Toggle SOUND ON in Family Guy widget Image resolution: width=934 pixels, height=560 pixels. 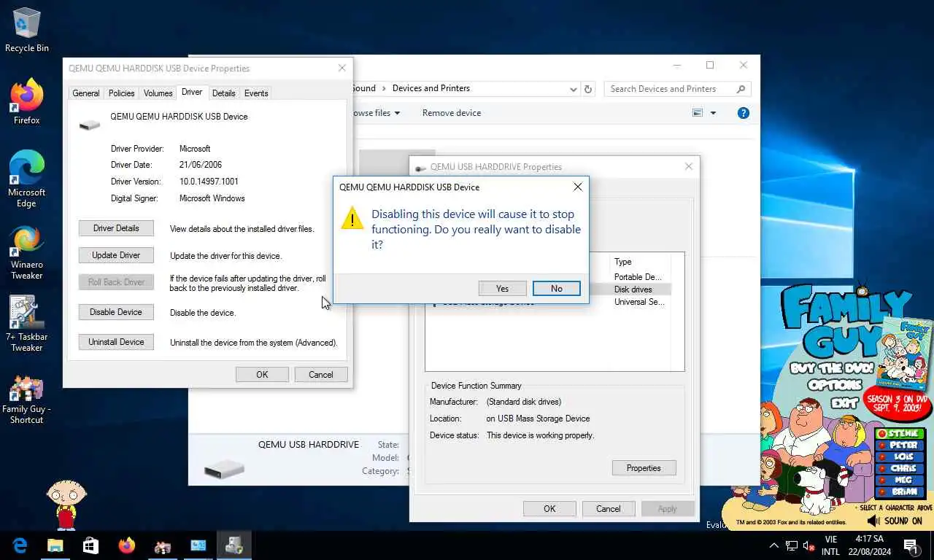(x=895, y=521)
